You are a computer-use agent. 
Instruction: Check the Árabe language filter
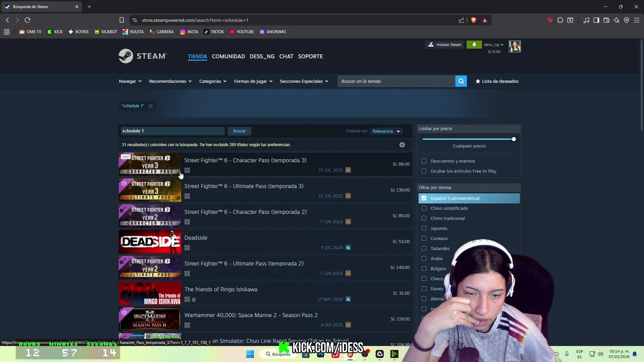[x=424, y=258]
